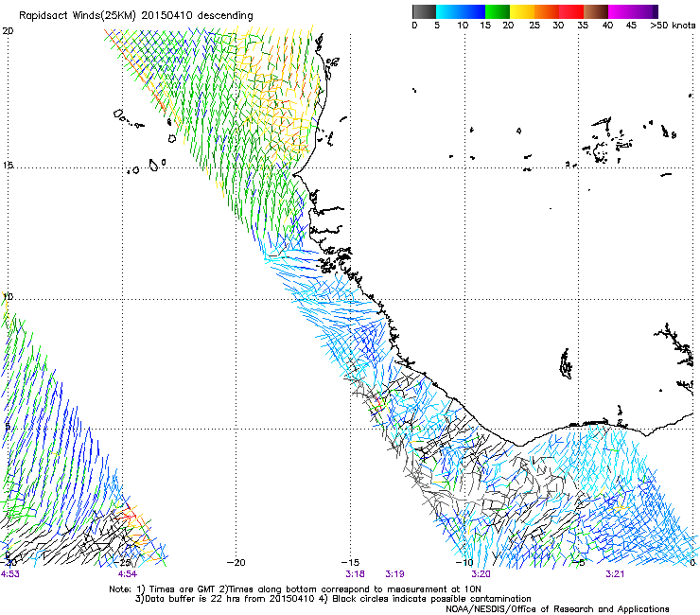This screenshot has width=700, height=615.
Task: Click the blue 5–15 knots color band
Action: 461,11
